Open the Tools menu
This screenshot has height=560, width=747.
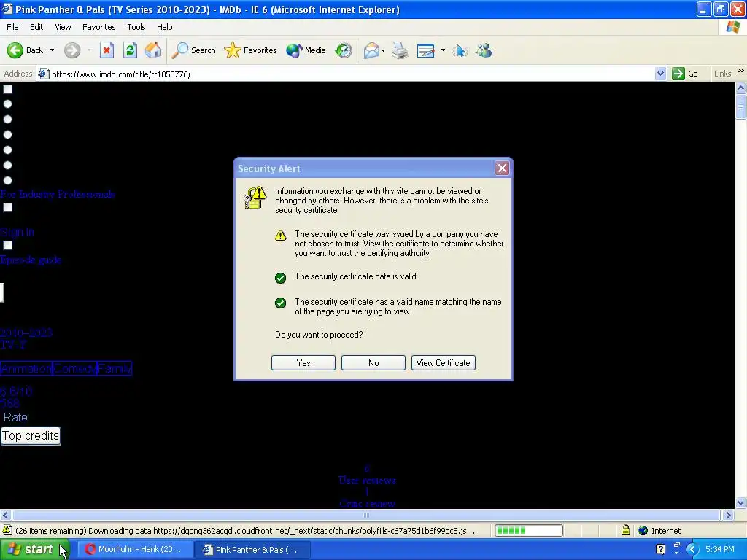click(x=136, y=27)
